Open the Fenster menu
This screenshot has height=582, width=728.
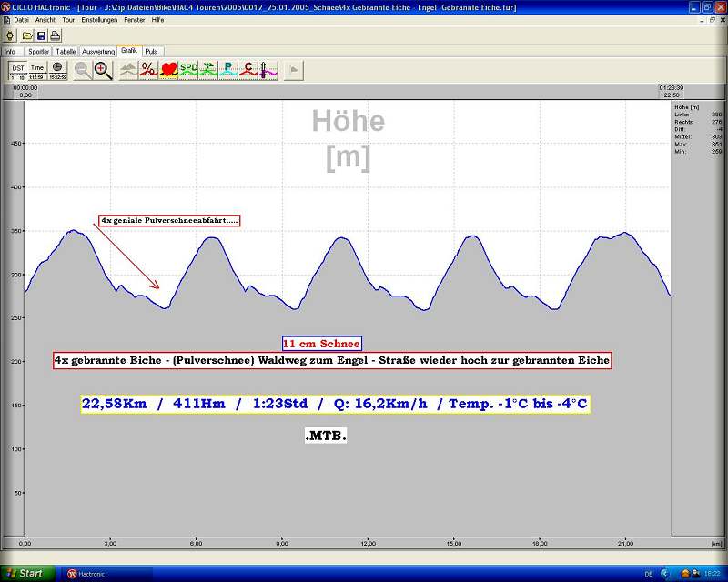(x=134, y=19)
